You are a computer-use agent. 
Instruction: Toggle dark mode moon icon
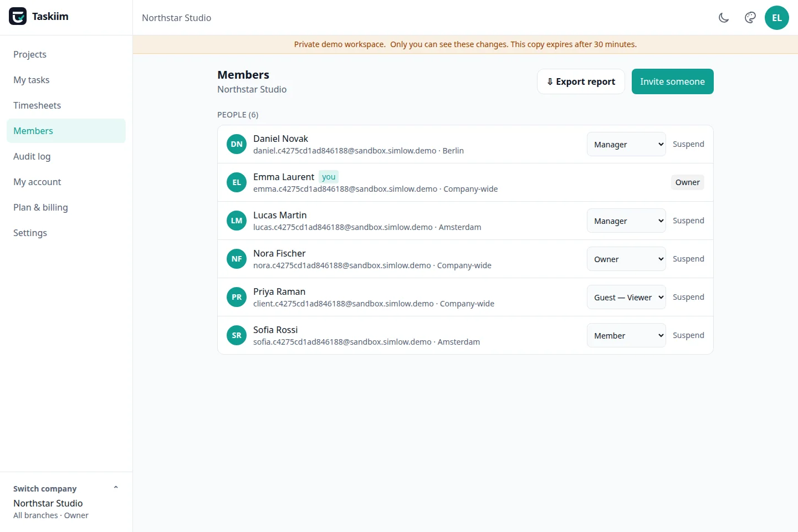(x=724, y=18)
